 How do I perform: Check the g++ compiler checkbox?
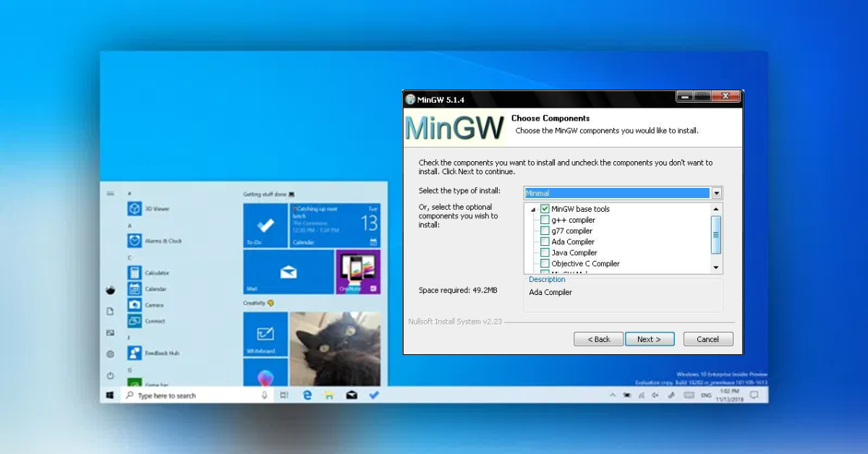pyautogui.click(x=545, y=220)
